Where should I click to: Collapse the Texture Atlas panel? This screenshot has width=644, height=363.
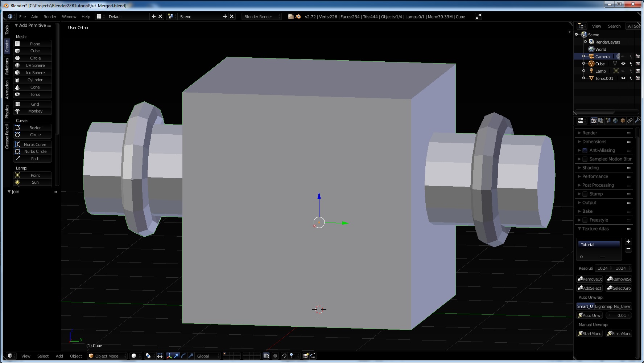(x=604, y=229)
